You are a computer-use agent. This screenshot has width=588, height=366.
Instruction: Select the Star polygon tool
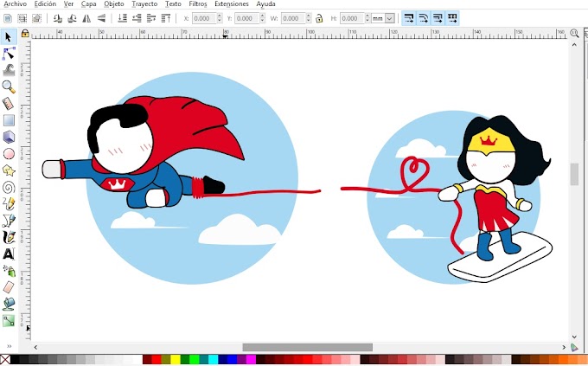click(9, 170)
